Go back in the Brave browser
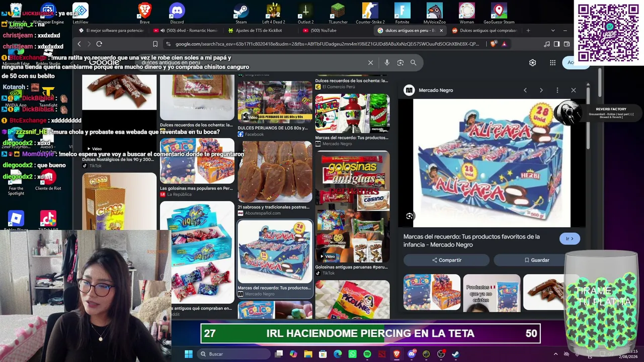 [x=79, y=44]
